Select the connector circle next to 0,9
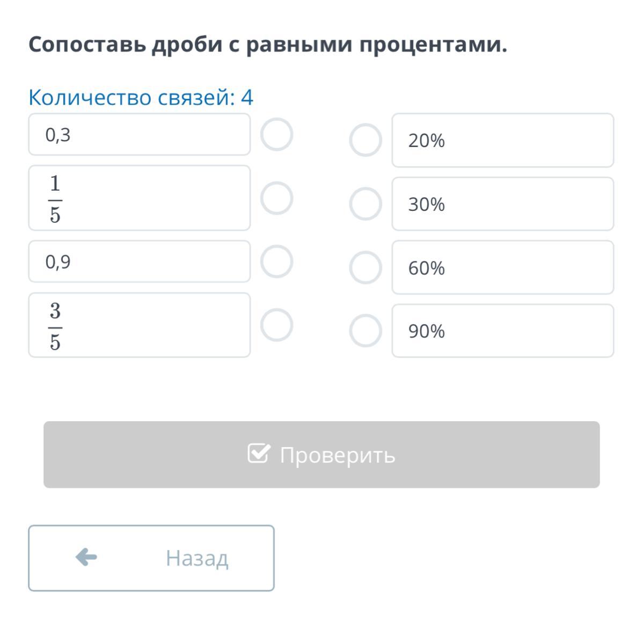 click(276, 262)
